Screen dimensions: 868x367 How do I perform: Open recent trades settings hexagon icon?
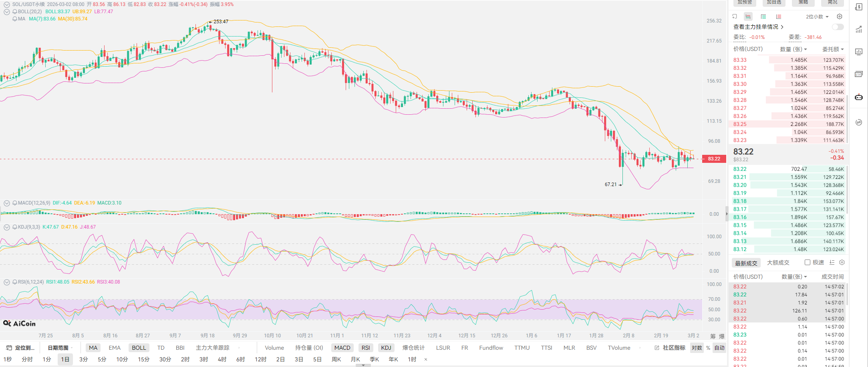[x=842, y=262]
